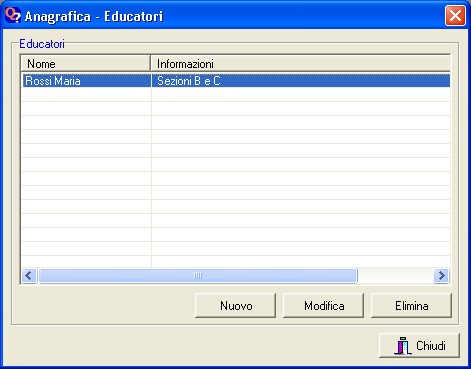This screenshot has width=471, height=369.
Task: Click the horizontal scrollbar thumb
Action: tap(198, 276)
